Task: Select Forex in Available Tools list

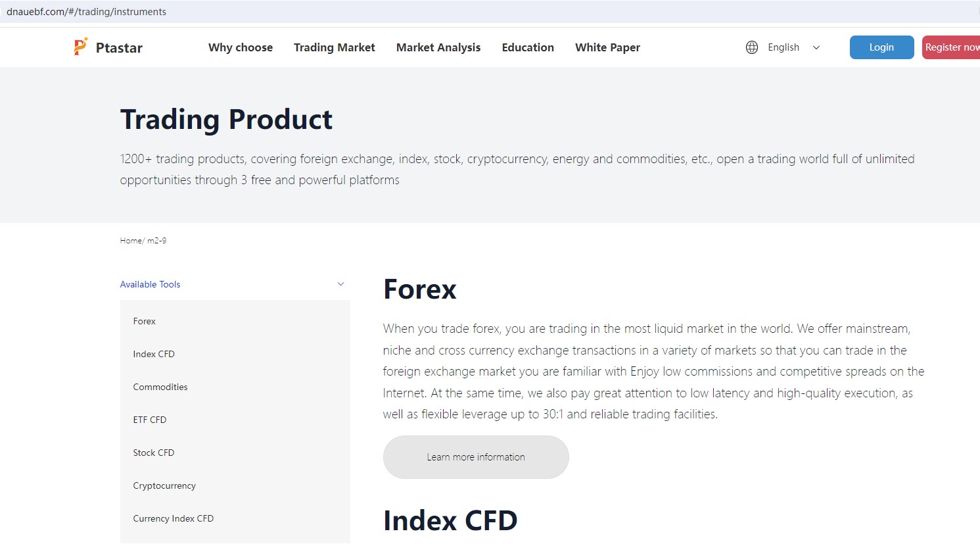Action: [145, 321]
